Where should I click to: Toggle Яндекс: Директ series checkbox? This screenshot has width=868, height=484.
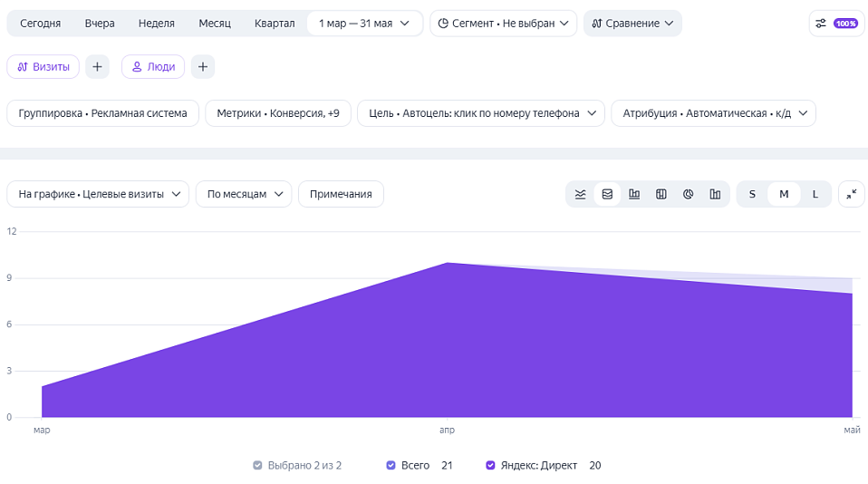[x=490, y=465]
